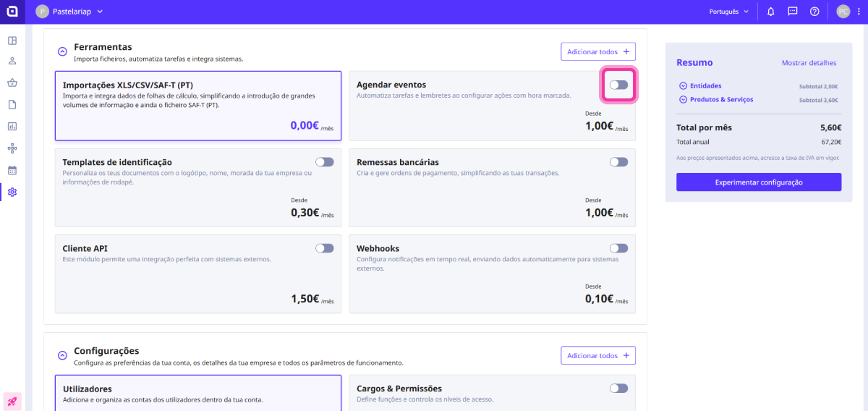The height and width of the screenshot is (411, 868).
Task: Click the Resumo heading
Action: [x=694, y=63]
